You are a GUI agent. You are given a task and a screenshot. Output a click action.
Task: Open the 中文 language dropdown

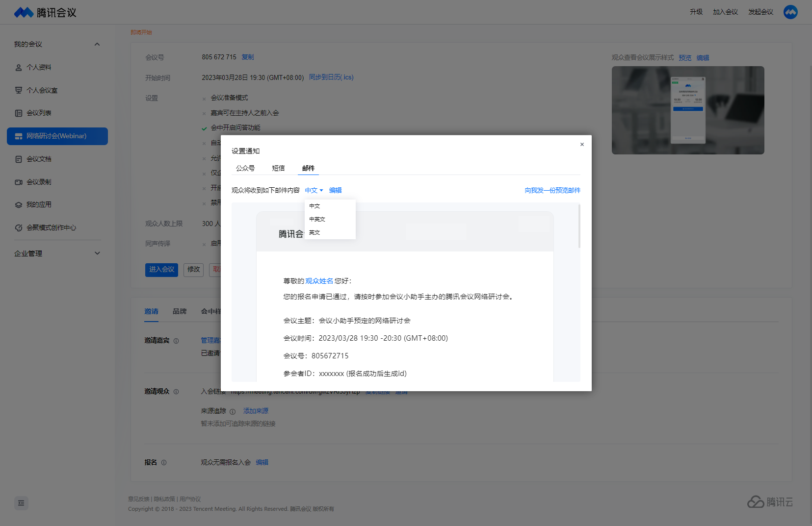[314, 190]
